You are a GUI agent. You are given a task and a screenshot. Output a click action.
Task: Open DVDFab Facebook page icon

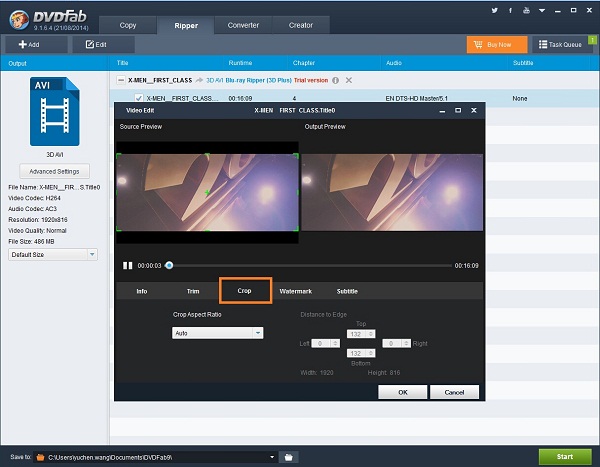click(510, 10)
